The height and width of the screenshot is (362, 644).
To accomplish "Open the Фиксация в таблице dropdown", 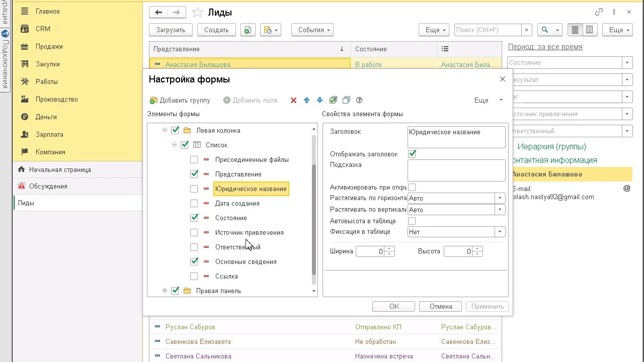I will [x=500, y=232].
